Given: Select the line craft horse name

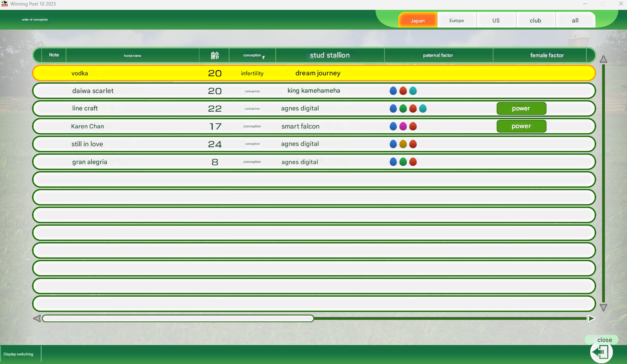Looking at the screenshot, I should point(85,108).
